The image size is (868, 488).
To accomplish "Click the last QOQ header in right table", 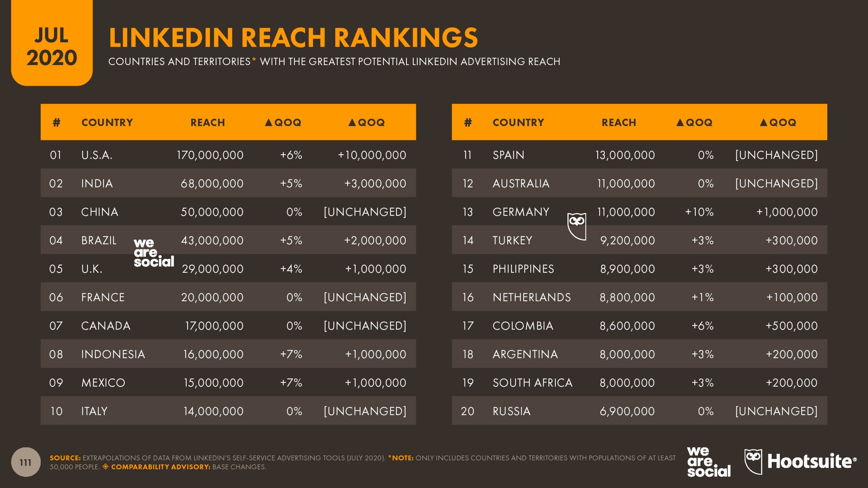I will pyautogui.click(x=778, y=122).
